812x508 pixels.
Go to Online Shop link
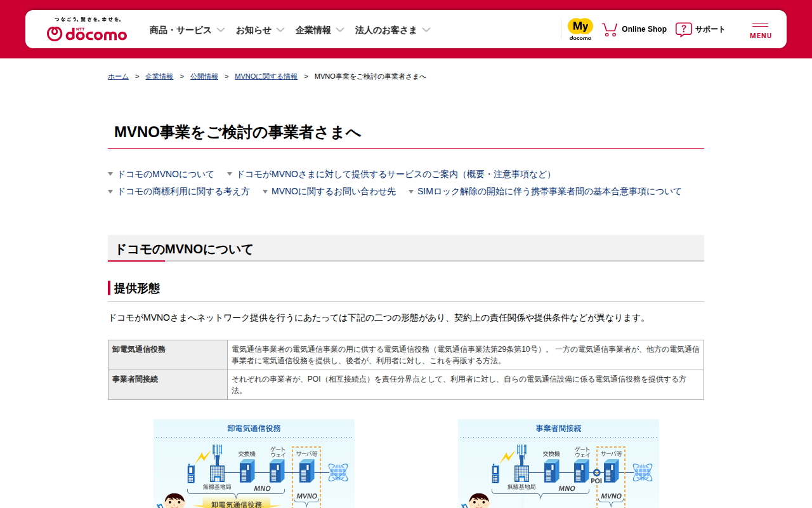(x=644, y=29)
